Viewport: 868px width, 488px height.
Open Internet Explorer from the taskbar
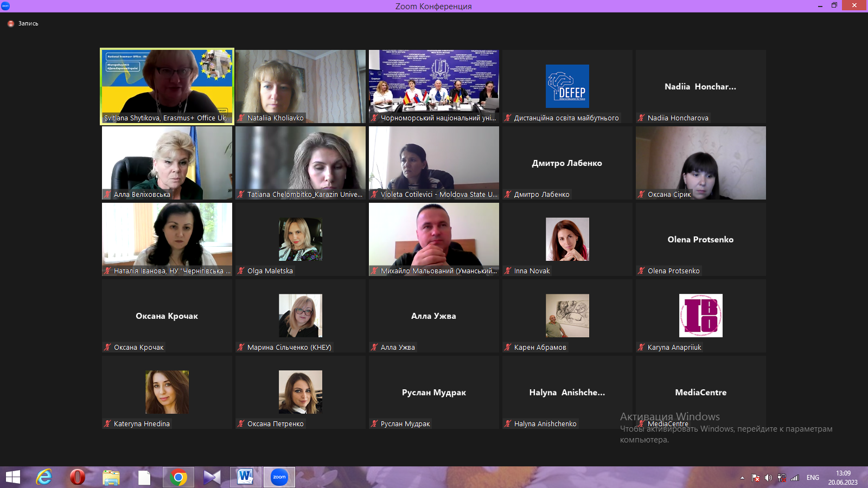(x=44, y=477)
